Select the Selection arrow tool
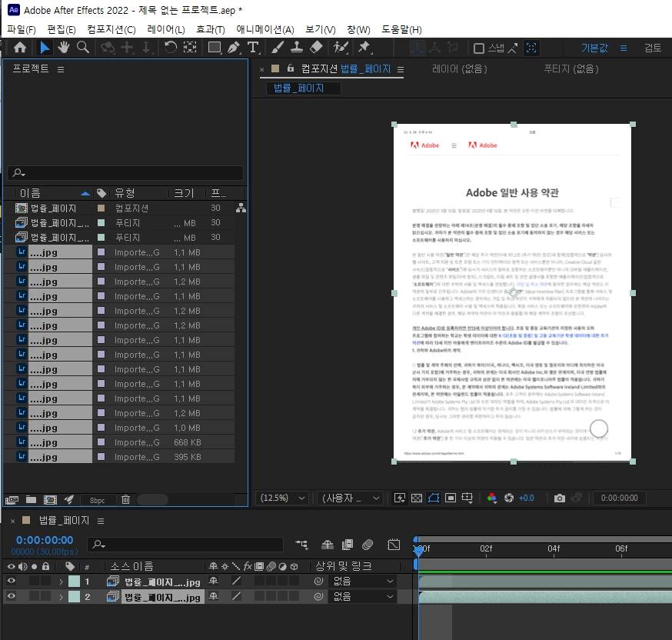Viewport: 672px width, 640px height. pyautogui.click(x=44, y=48)
